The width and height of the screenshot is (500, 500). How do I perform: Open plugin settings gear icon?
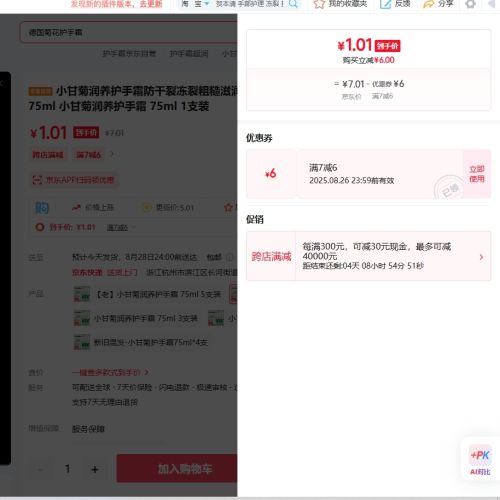coord(470,4)
